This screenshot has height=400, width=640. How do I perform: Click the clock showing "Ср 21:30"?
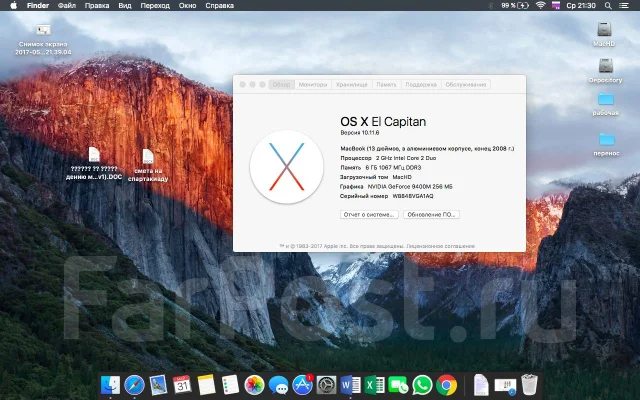[581, 5]
